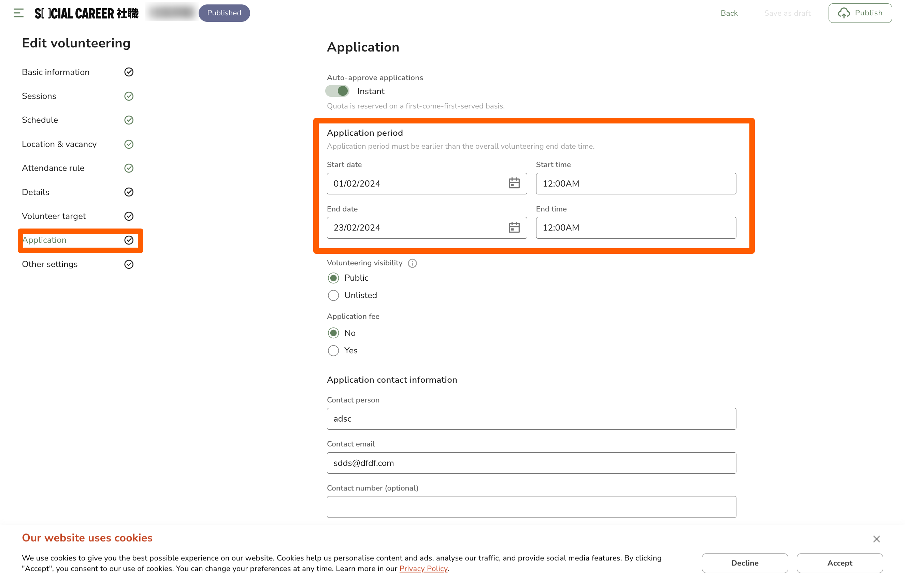The image size is (905, 588).
Task: Open the Volunteer target section
Action: click(x=54, y=216)
